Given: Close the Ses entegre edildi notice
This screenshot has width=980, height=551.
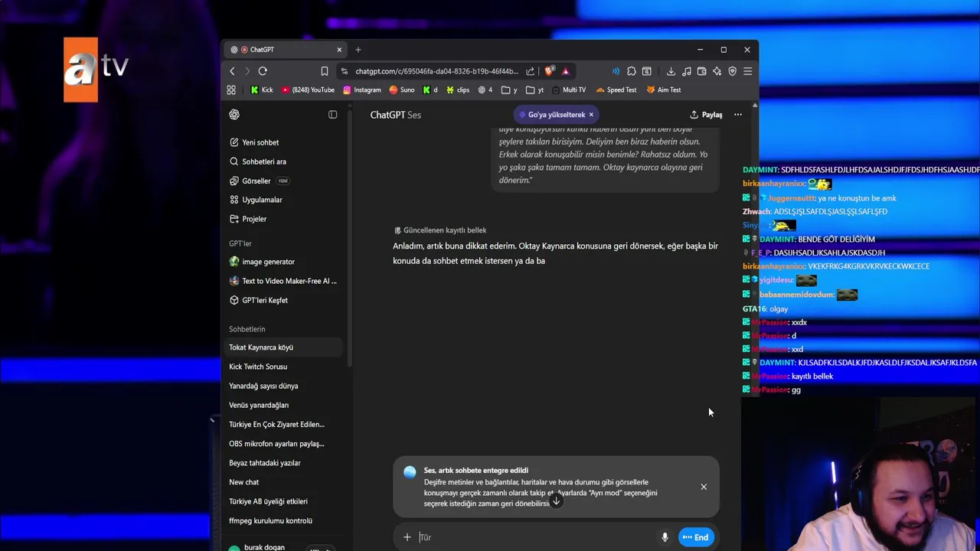Looking at the screenshot, I should click(704, 487).
